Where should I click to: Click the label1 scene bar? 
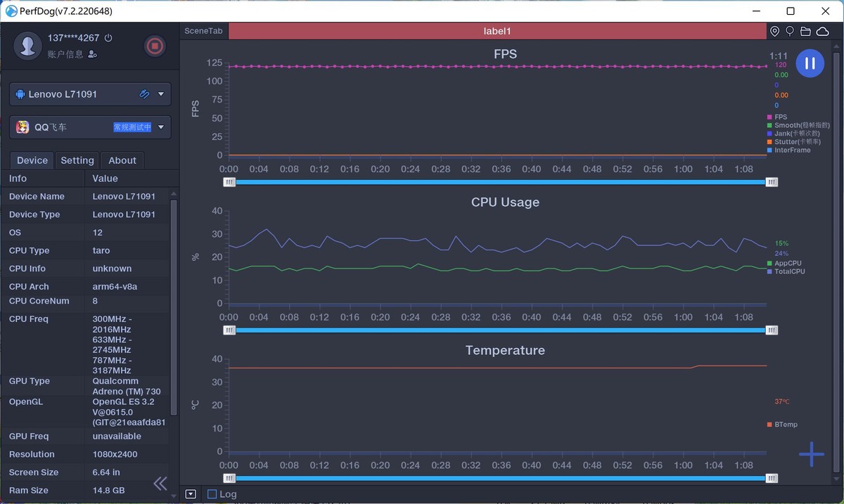[497, 32]
